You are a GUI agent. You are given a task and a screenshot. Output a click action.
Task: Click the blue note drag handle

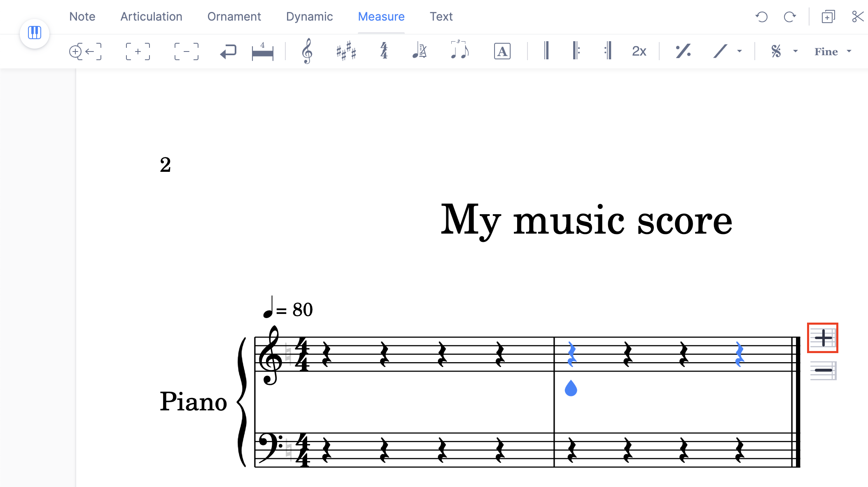(x=570, y=388)
